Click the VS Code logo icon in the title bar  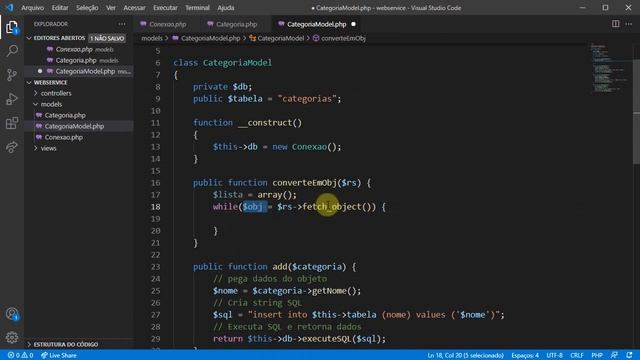(9, 8)
